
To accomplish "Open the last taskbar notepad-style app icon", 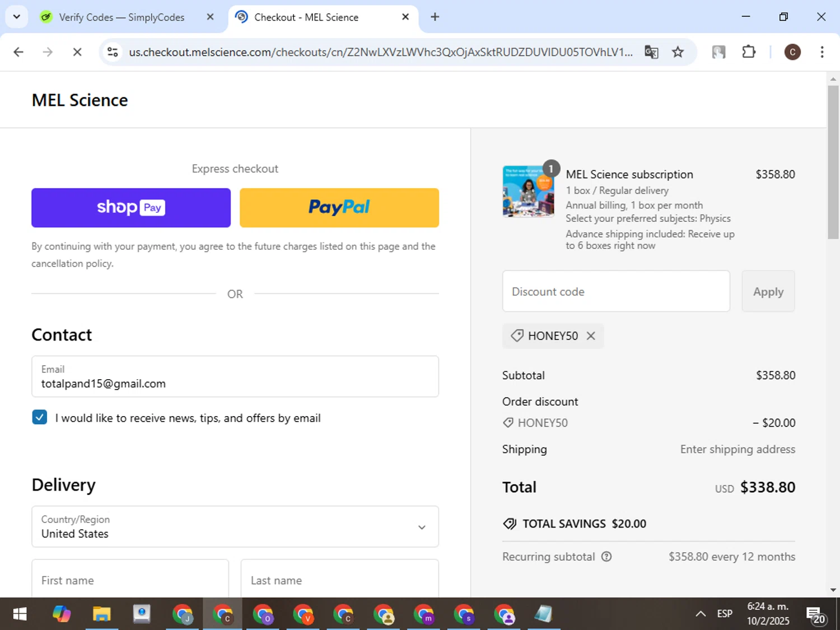I will [x=543, y=614].
